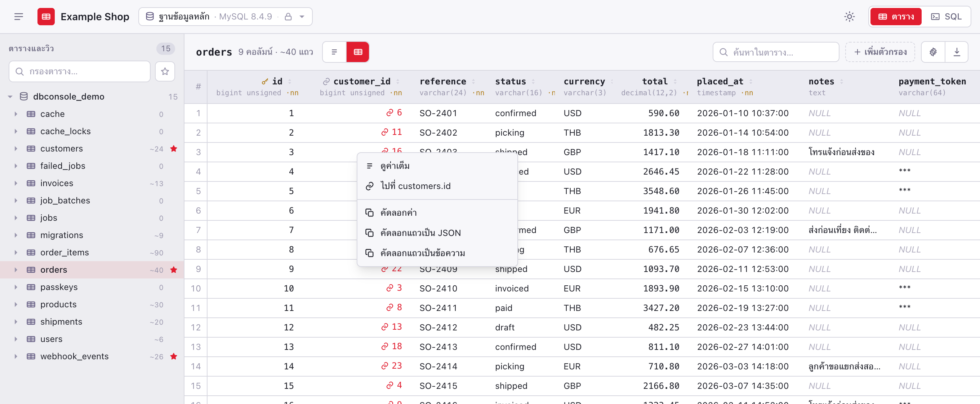Unstar the orders table in sidebar
The image size is (980, 404).
pyautogui.click(x=174, y=269)
